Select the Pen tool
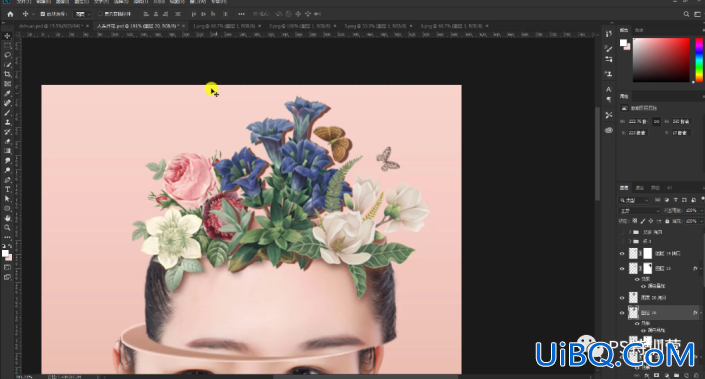 [7, 180]
